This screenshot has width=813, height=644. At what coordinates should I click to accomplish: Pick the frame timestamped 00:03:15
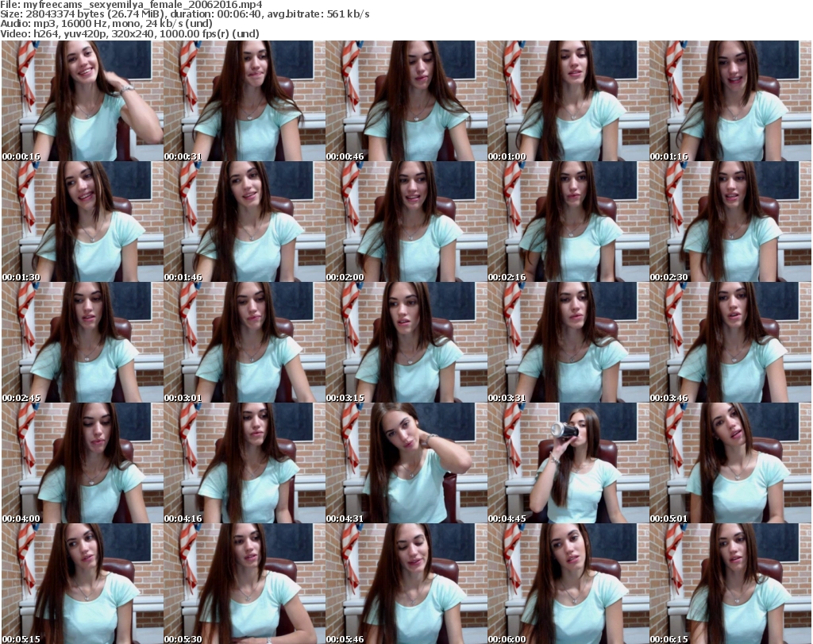[406, 342]
